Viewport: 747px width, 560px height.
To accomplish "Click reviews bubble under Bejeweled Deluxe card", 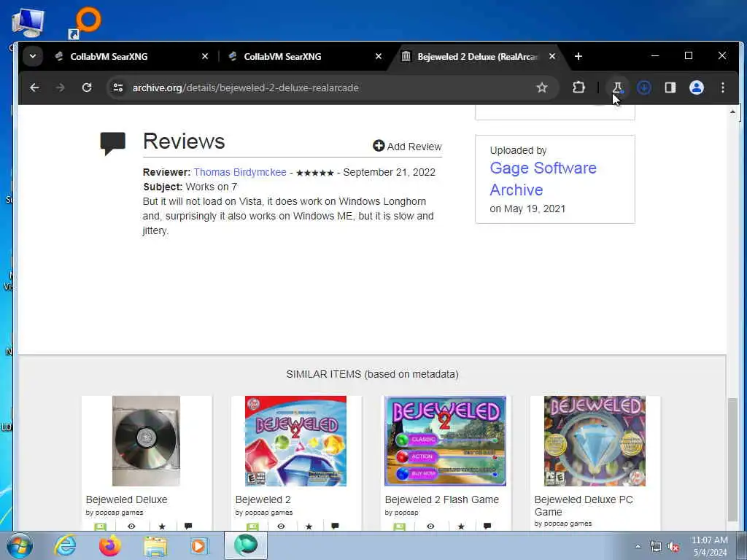I will 188,526.
